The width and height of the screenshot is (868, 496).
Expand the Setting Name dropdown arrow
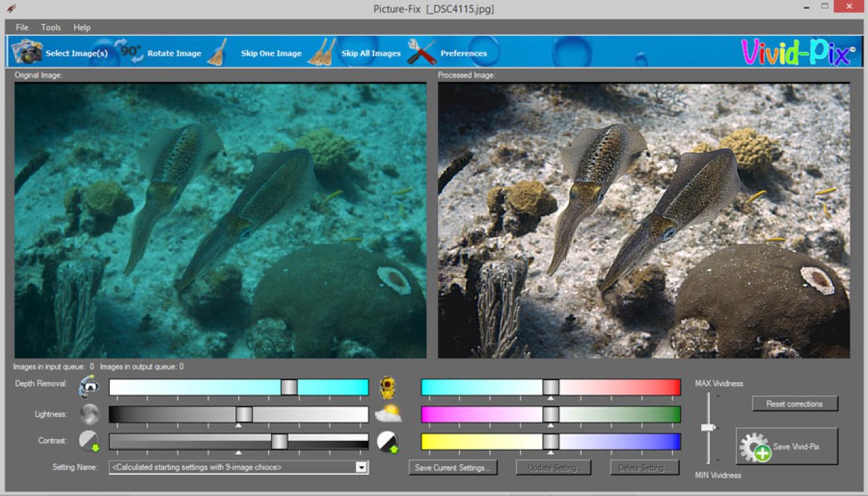(361, 467)
